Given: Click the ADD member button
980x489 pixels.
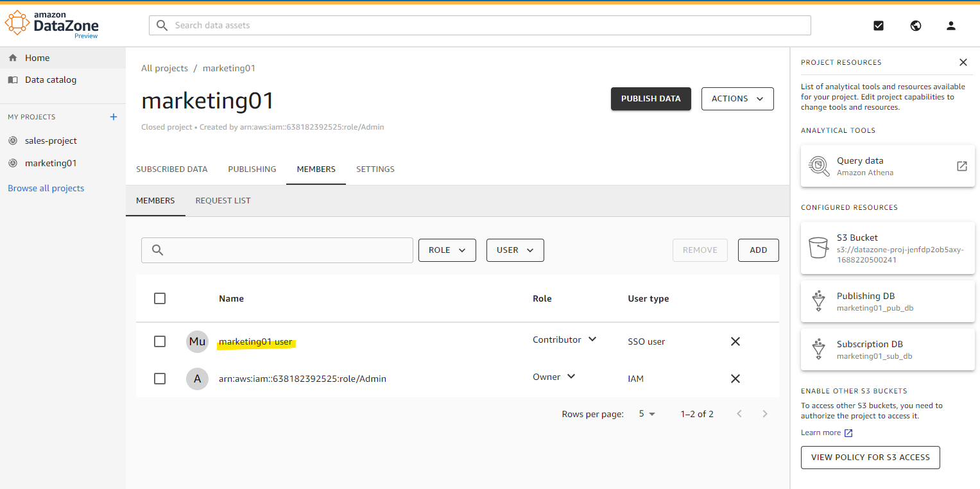Looking at the screenshot, I should (759, 250).
